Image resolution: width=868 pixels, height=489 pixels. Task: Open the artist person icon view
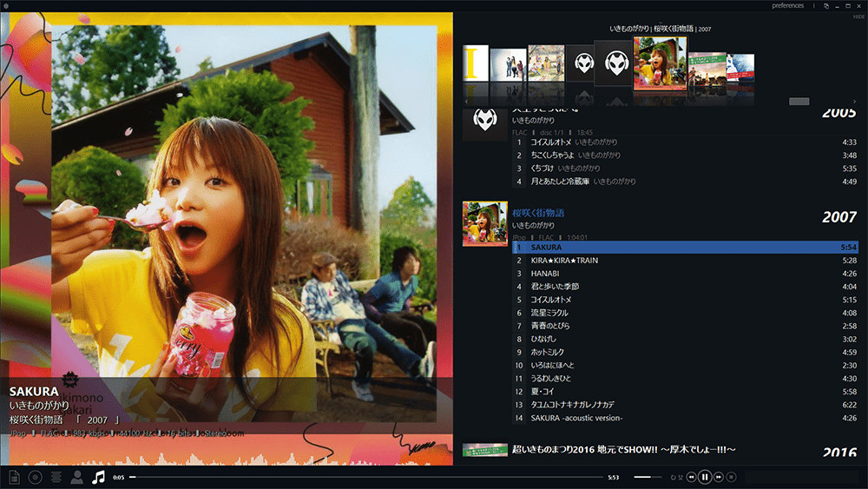77,477
